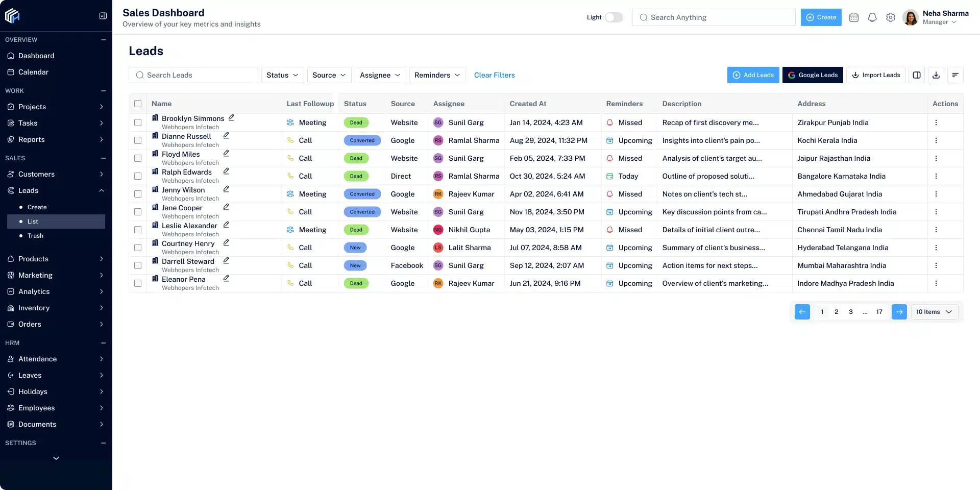This screenshot has height=490, width=980.
Task: Collapse the sidebar using the panel icon
Action: pyautogui.click(x=103, y=16)
